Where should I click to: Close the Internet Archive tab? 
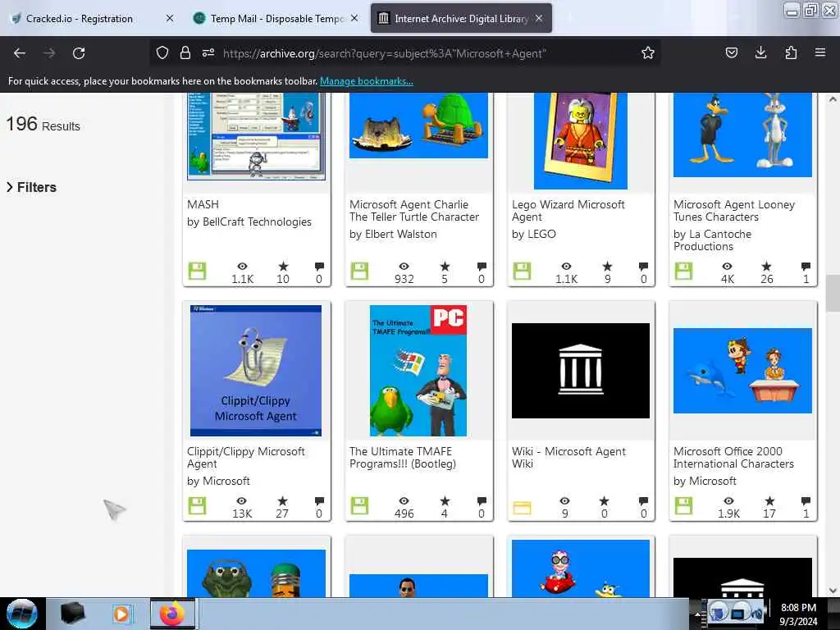[x=539, y=18]
